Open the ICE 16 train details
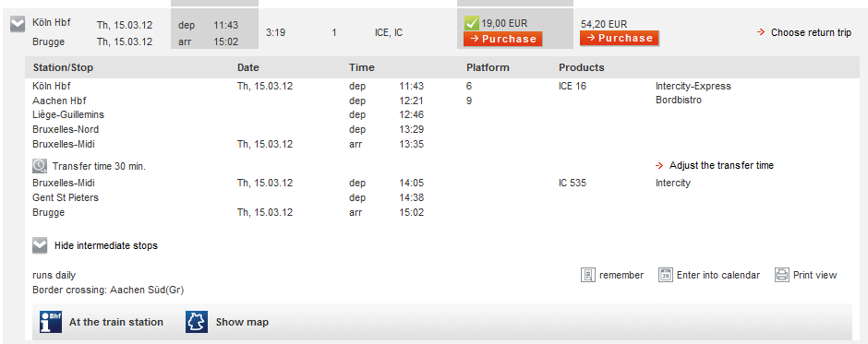Image resolution: width=868 pixels, height=344 pixels. click(x=573, y=87)
